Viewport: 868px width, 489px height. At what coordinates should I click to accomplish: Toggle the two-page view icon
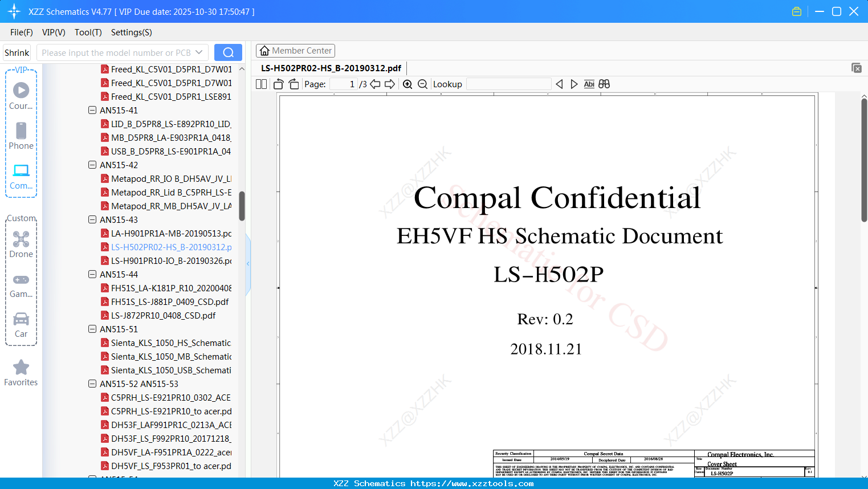[x=262, y=84]
